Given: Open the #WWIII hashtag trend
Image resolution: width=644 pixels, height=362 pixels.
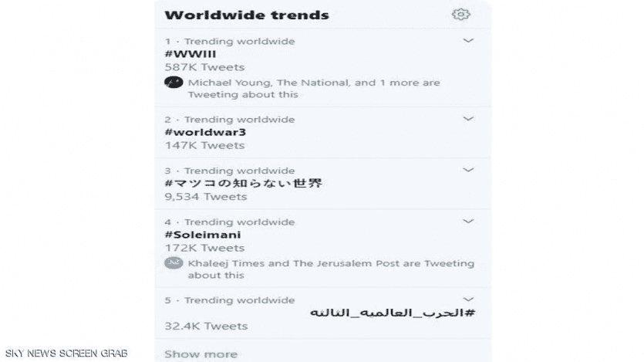Looking at the screenshot, I should click(x=191, y=54).
